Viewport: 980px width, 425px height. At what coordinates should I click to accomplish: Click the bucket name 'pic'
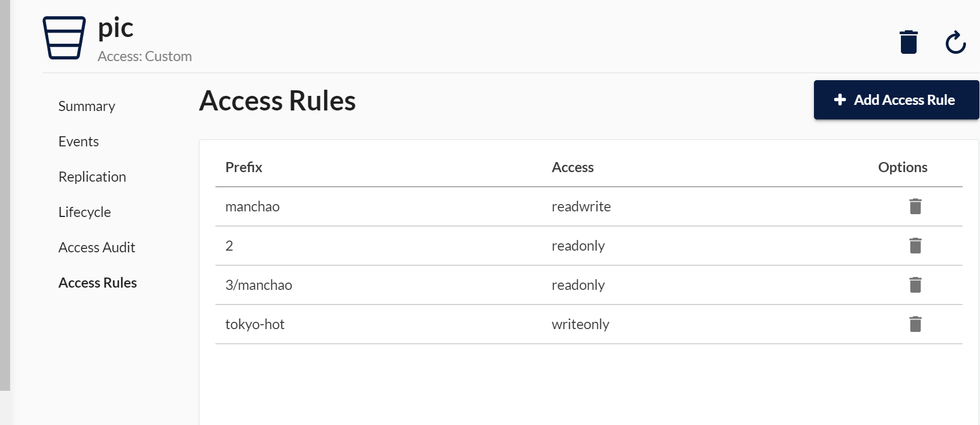[115, 27]
